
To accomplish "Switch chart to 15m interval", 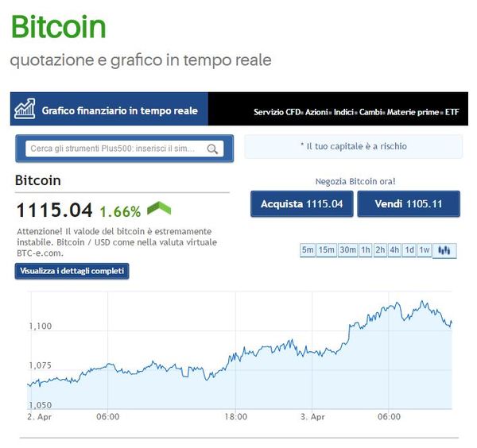I will (x=327, y=250).
